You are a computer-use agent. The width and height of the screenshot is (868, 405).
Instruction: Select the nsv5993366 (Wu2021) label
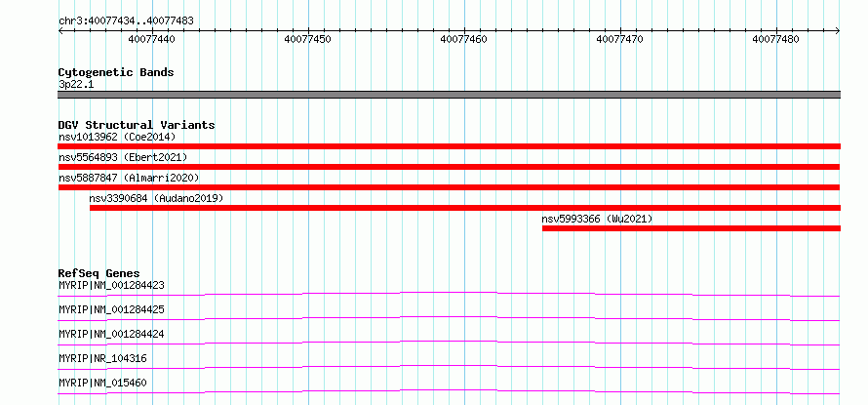tap(597, 219)
